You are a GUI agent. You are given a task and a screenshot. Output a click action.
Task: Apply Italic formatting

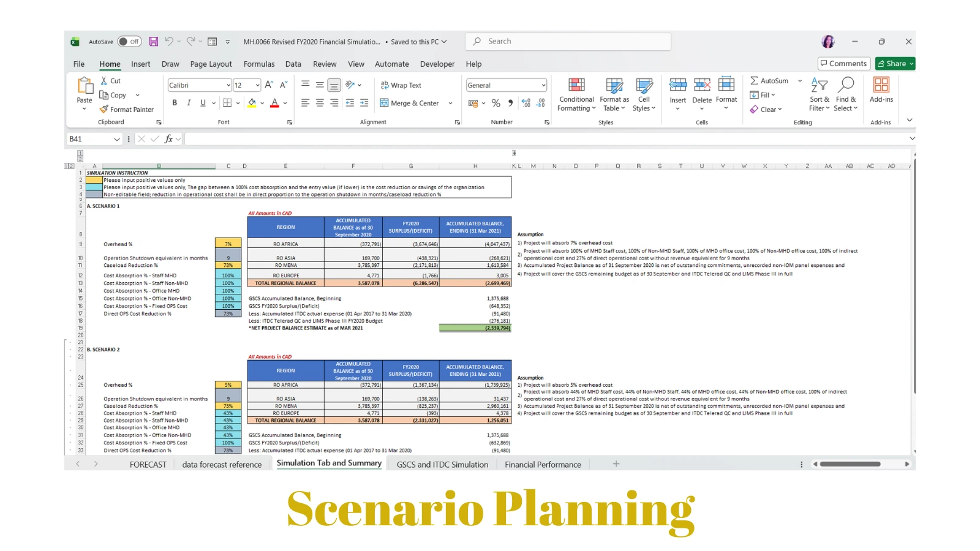click(x=189, y=103)
